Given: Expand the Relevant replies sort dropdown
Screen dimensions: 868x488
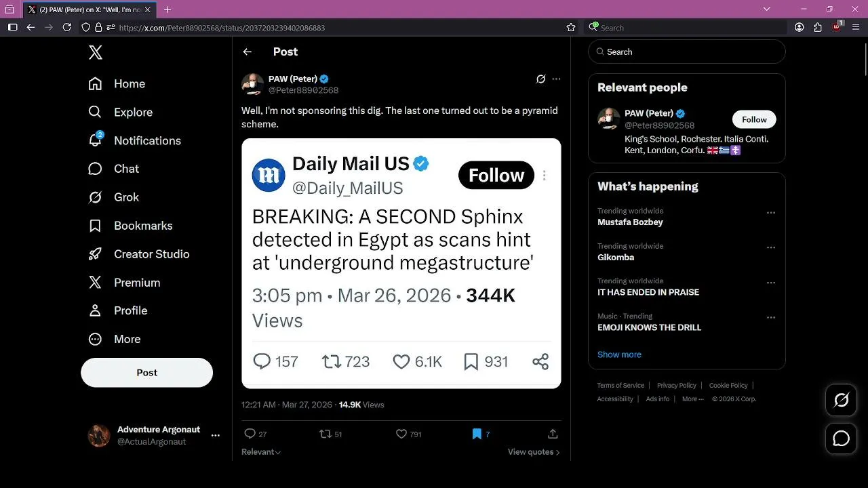Looking at the screenshot, I should pyautogui.click(x=261, y=452).
